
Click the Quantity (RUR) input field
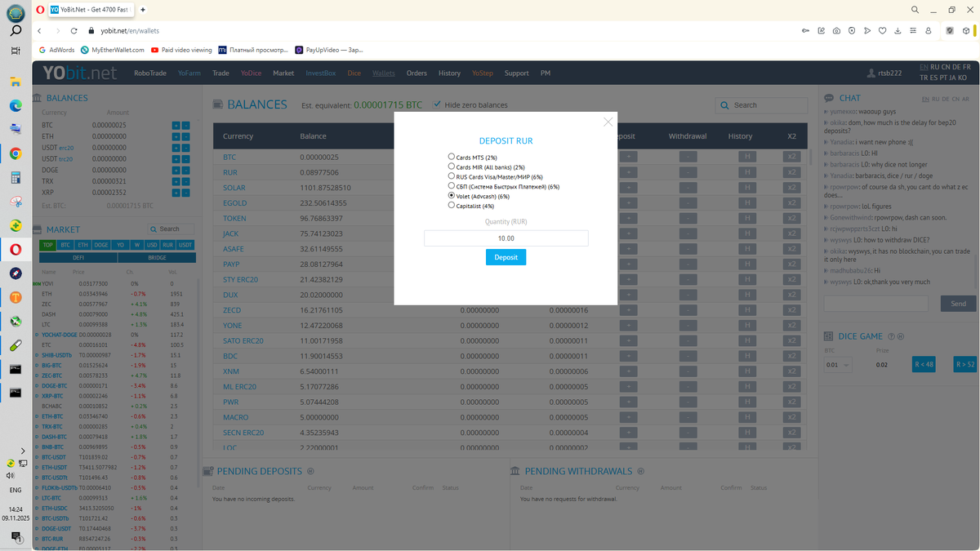pyautogui.click(x=506, y=238)
